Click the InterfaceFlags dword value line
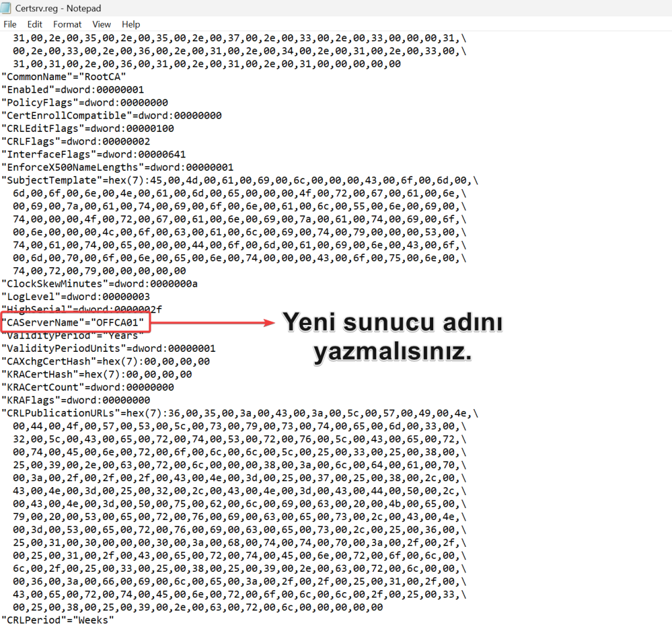 point(93,154)
